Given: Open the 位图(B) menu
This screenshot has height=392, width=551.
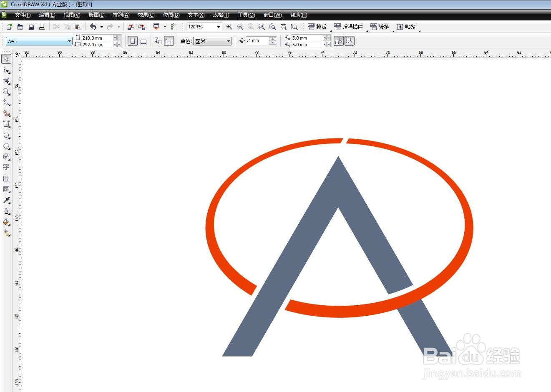Looking at the screenshot, I should [171, 15].
